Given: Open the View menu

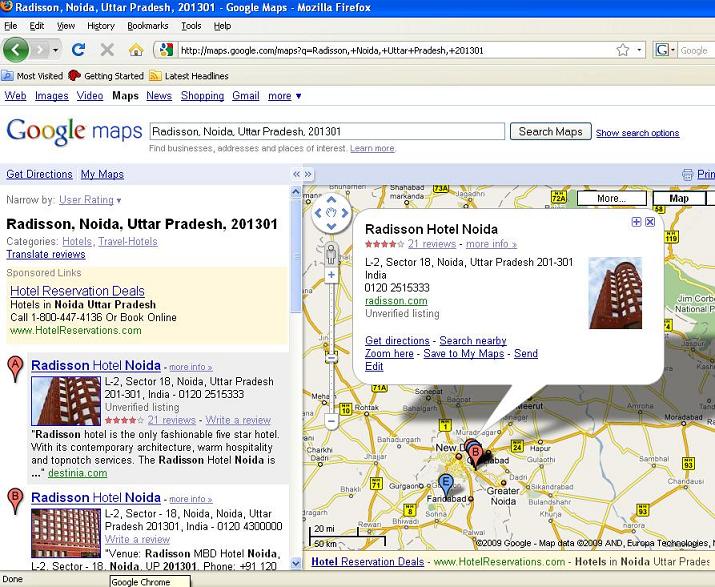Looking at the screenshot, I should tap(66, 26).
